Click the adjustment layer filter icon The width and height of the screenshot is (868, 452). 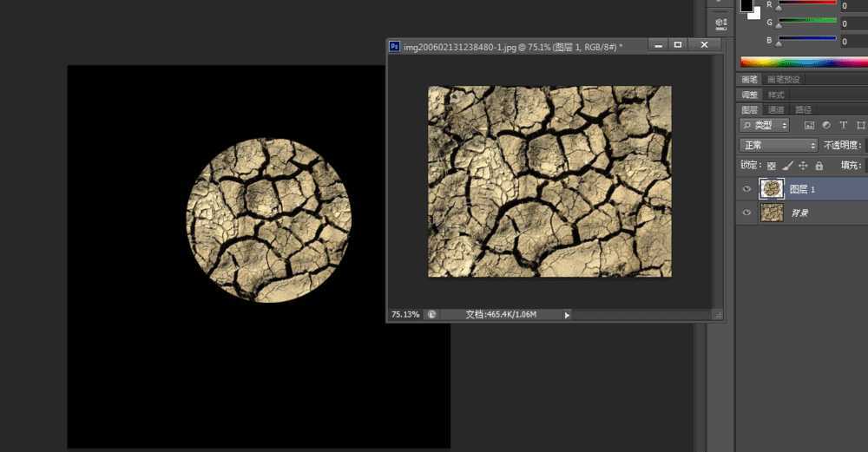[825, 126]
